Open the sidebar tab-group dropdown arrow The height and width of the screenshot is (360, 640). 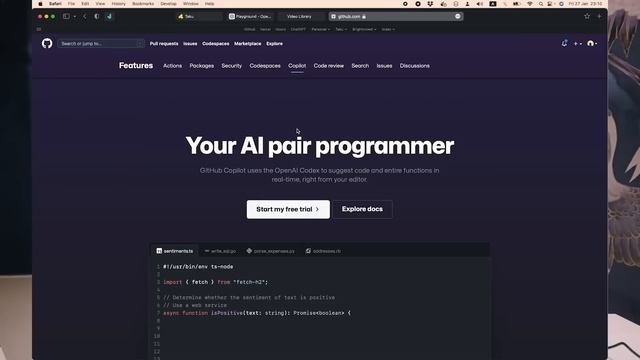[x=75, y=17]
